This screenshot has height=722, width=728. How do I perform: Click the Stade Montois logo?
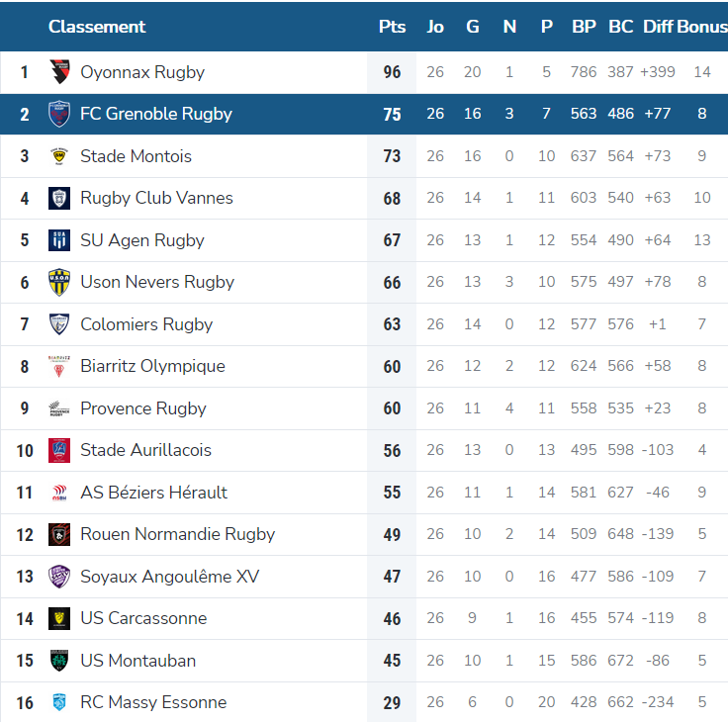pos(59,156)
